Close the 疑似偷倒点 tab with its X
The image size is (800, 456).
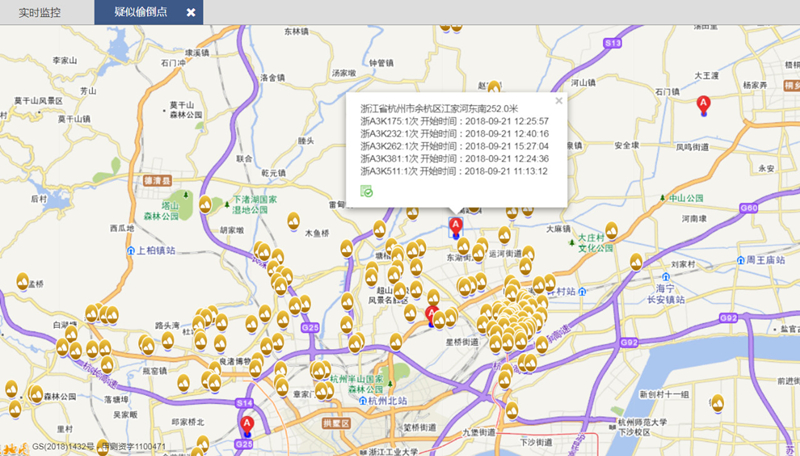tap(190, 12)
